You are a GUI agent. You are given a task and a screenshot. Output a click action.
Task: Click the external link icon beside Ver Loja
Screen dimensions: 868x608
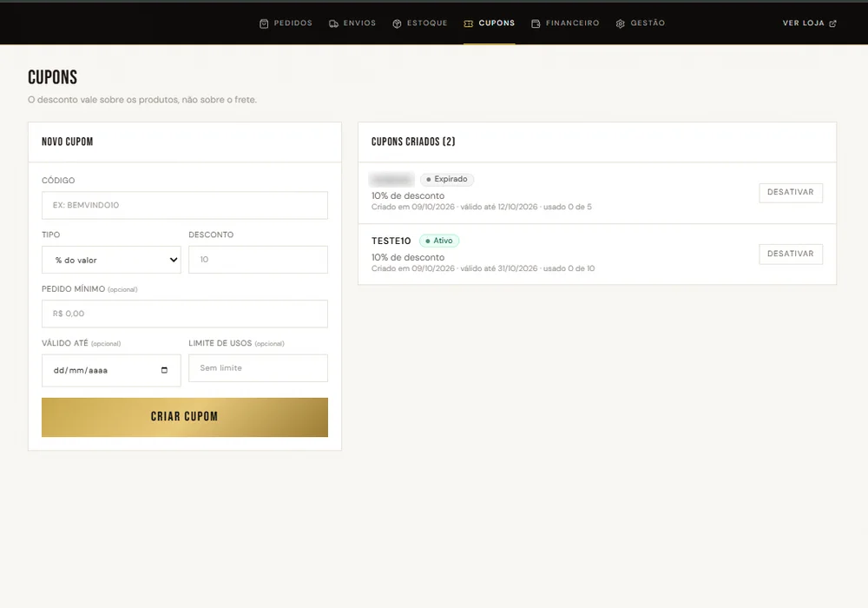coord(832,23)
